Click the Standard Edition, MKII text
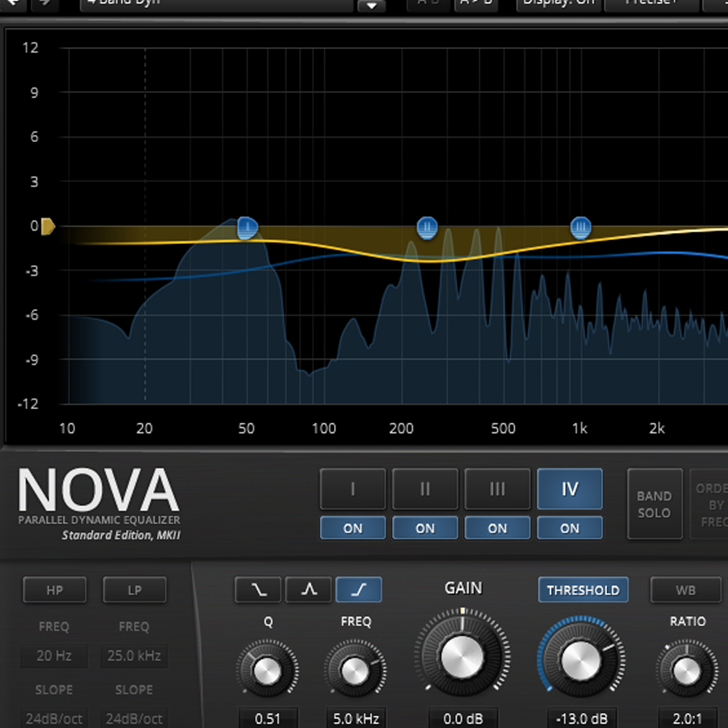 pyautogui.click(x=121, y=535)
